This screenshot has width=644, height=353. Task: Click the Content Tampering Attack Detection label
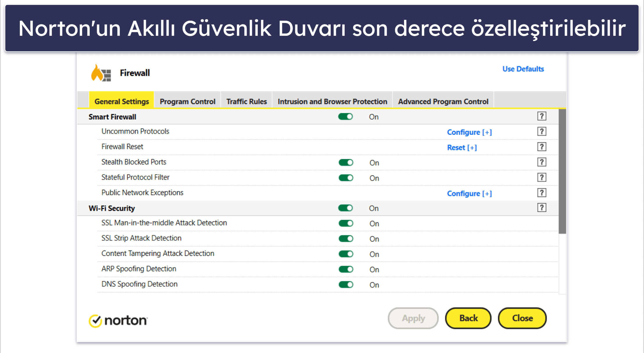point(158,253)
